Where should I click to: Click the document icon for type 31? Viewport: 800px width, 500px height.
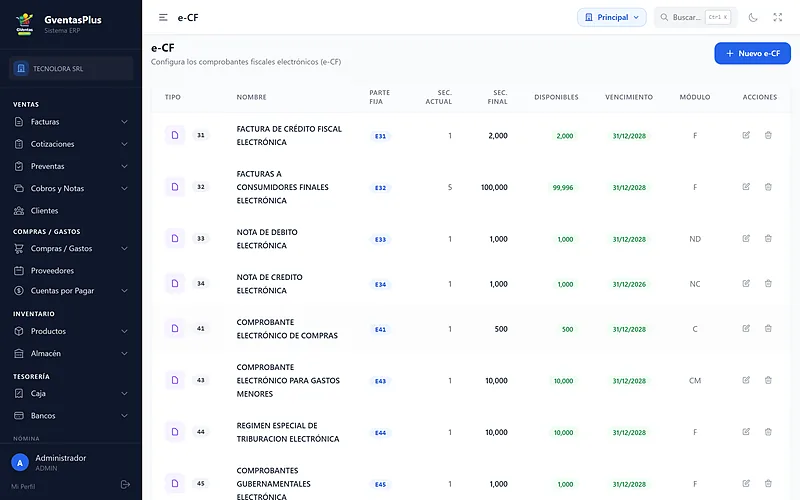(x=174, y=135)
